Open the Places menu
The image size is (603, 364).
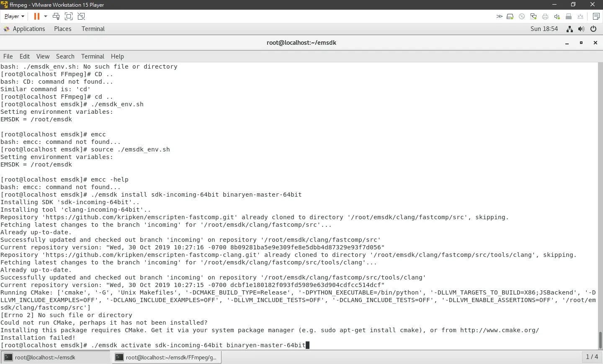[63, 29]
